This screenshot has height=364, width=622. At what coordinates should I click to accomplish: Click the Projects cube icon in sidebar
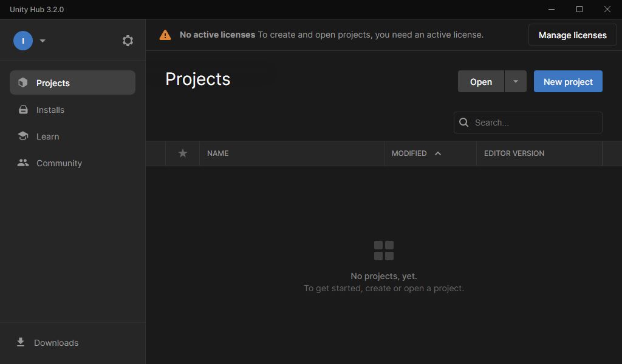pyautogui.click(x=23, y=83)
